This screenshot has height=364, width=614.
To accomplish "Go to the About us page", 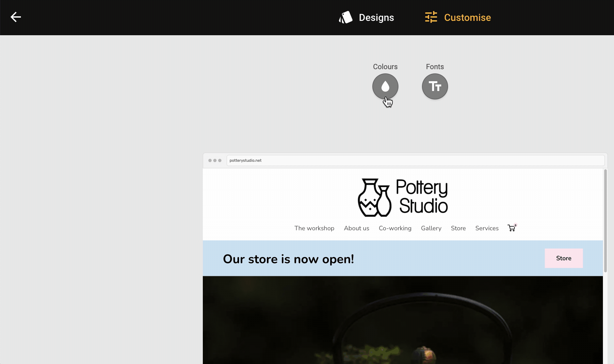I will (357, 228).
